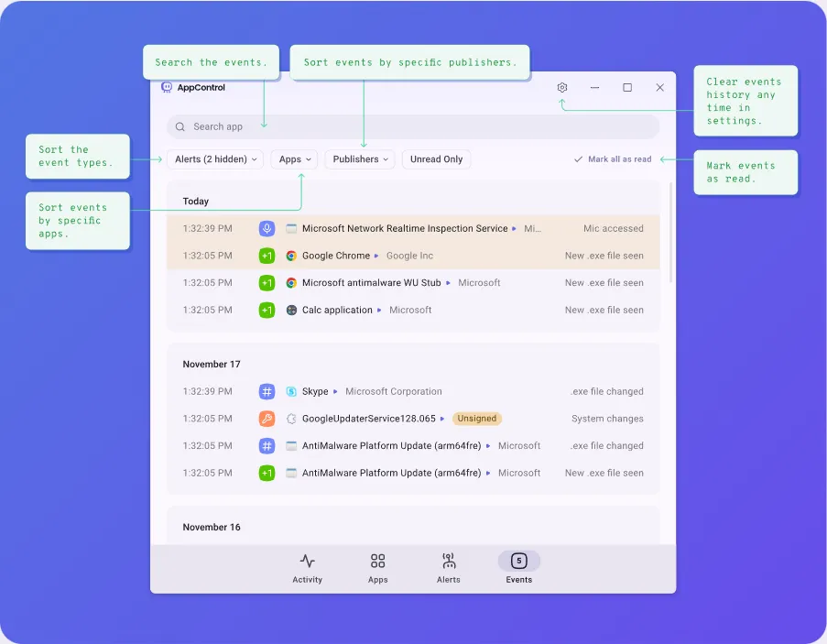Click the +1 icon on AntiMalware New .exe row
Image resolution: width=827 pixels, height=644 pixels.
[267, 473]
